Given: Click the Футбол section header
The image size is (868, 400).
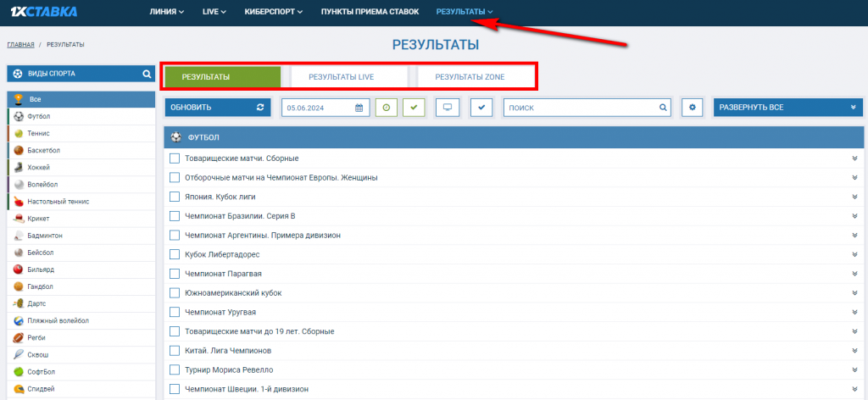Looking at the screenshot, I should pyautogui.click(x=515, y=137).
